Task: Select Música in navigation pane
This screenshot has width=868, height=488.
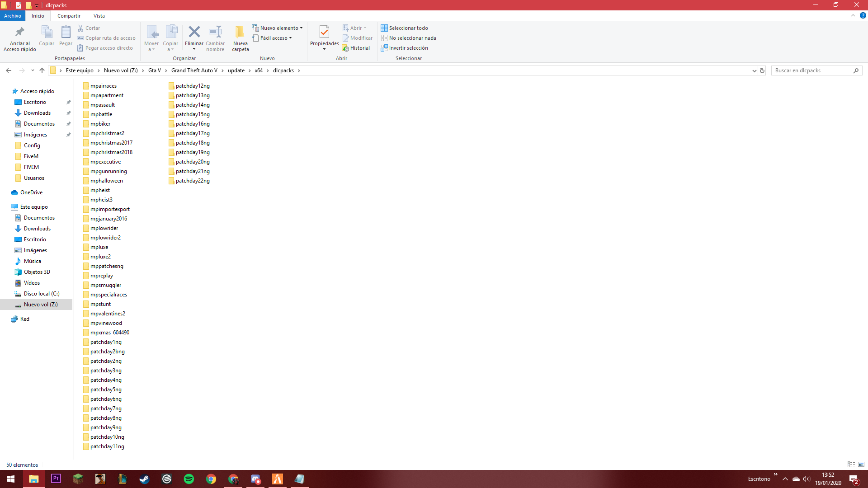Action: pos(33,261)
